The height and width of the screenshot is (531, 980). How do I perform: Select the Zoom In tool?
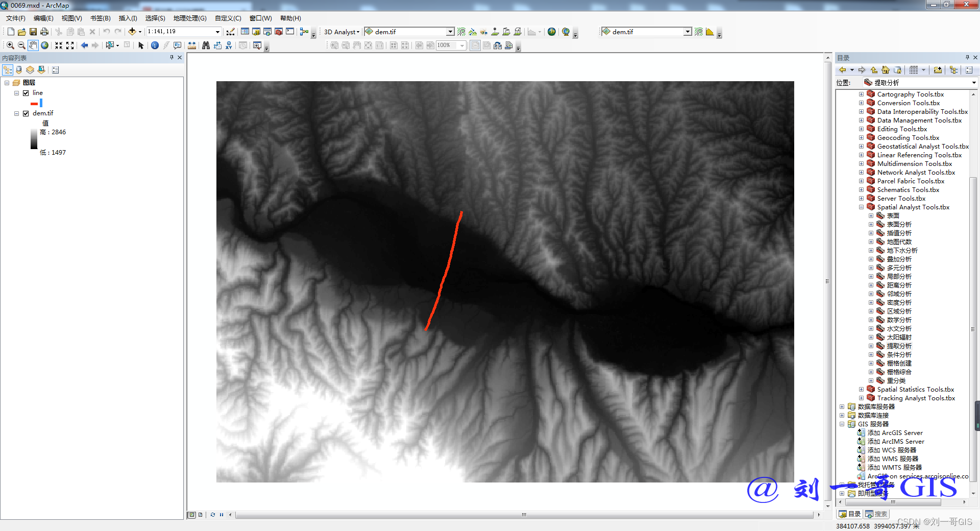click(10, 45)
